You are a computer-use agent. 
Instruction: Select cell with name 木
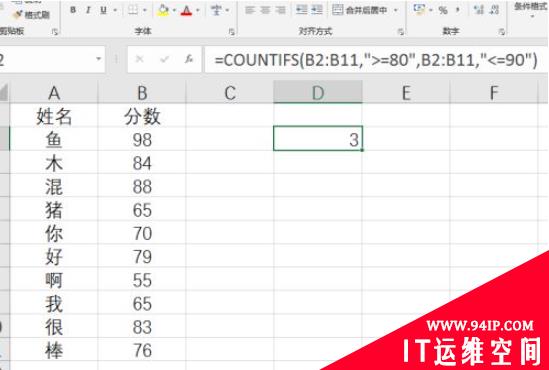(54, 162)
